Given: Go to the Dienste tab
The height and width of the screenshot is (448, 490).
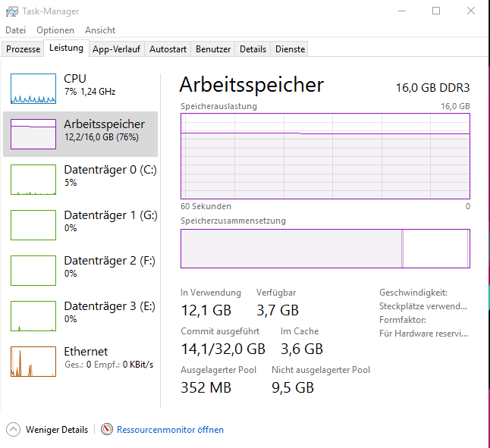Looking at the screenshot, I should 291,49.
